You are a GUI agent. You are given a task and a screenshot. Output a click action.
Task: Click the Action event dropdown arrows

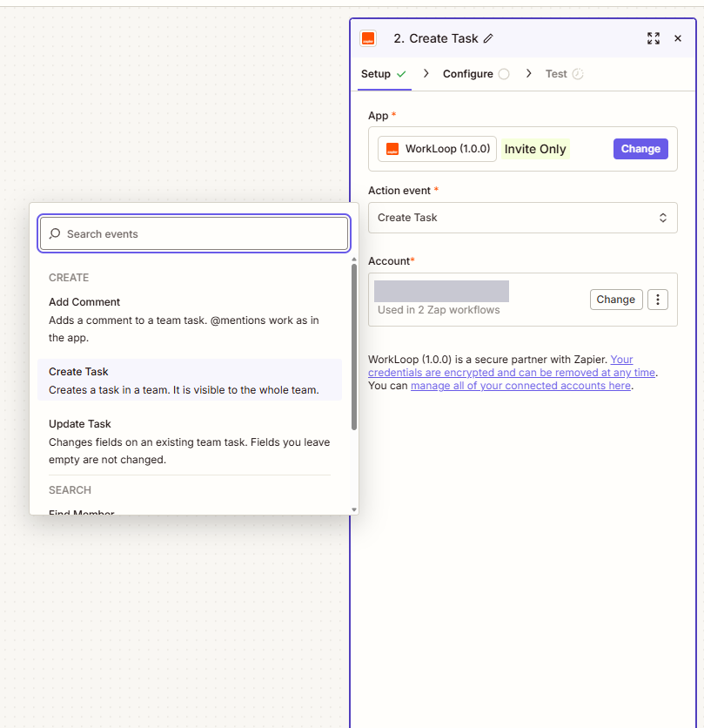[663, 218]
